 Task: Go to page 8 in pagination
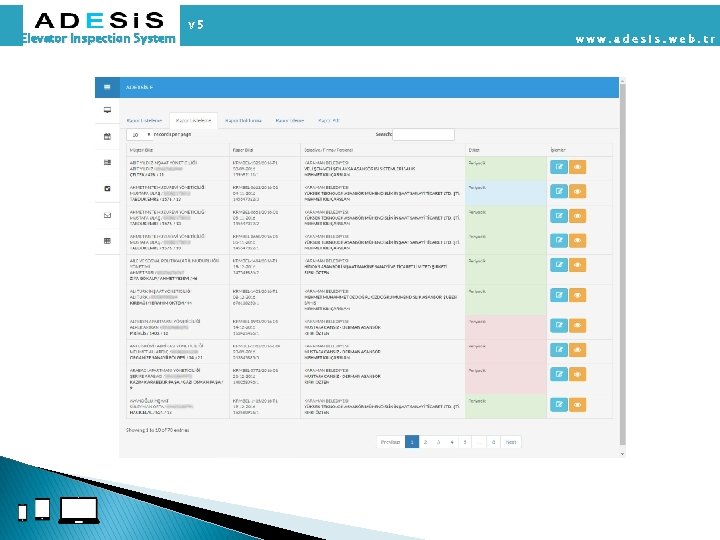tap(494, 442)
